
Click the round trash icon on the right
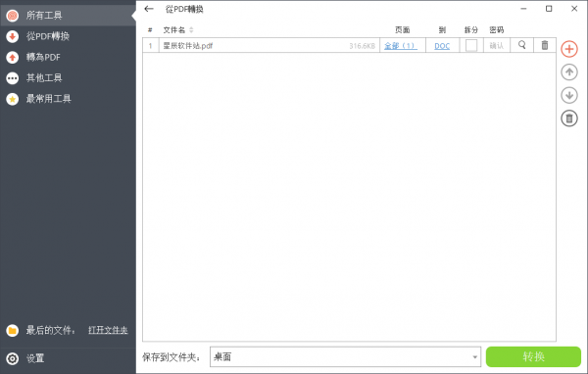568,118
